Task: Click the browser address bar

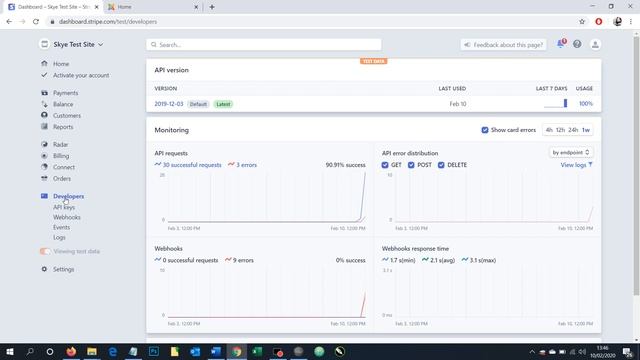Action: tap(310, 22)
